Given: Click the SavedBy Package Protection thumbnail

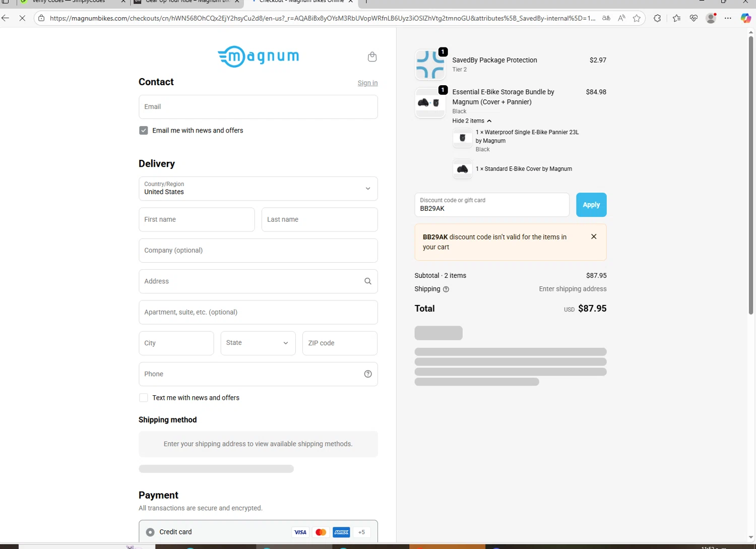Looking at the screenshot, I should 430,65.
